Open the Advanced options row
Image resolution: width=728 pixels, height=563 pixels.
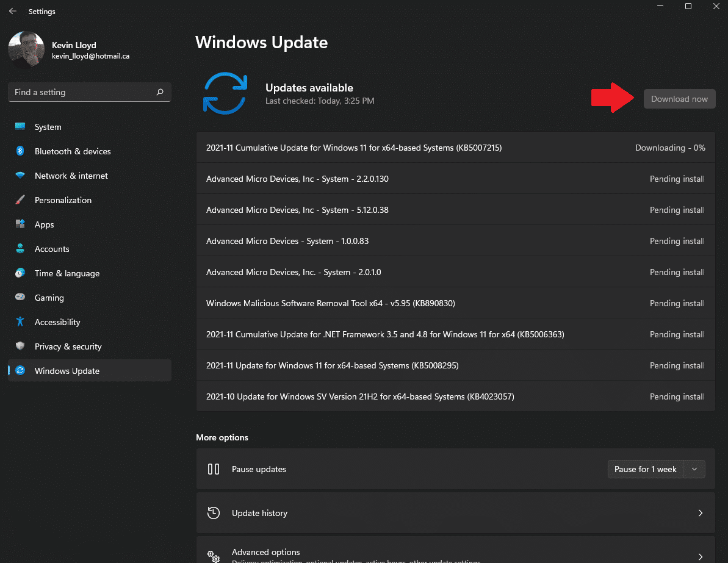click(455, 550)
